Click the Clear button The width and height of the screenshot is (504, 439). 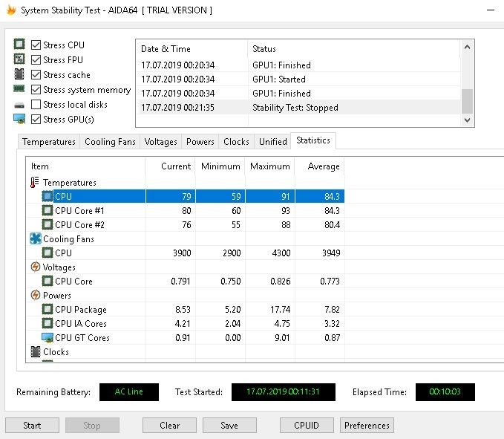click(x=169, y=426)
